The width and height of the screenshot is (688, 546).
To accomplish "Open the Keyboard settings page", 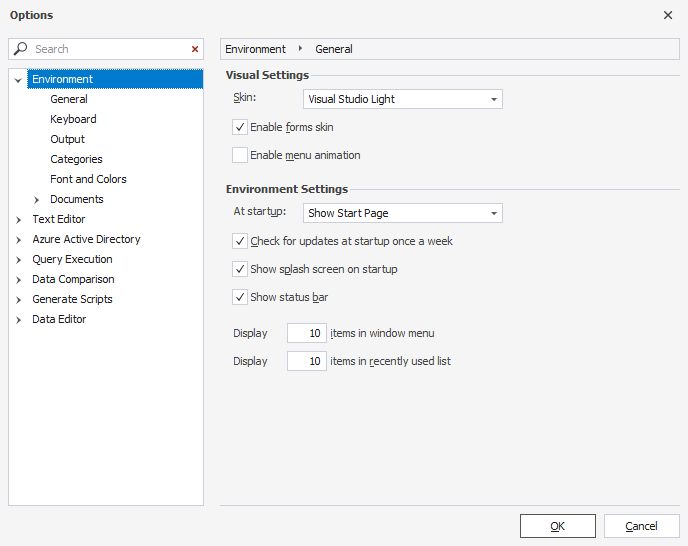I will point(73,119).
